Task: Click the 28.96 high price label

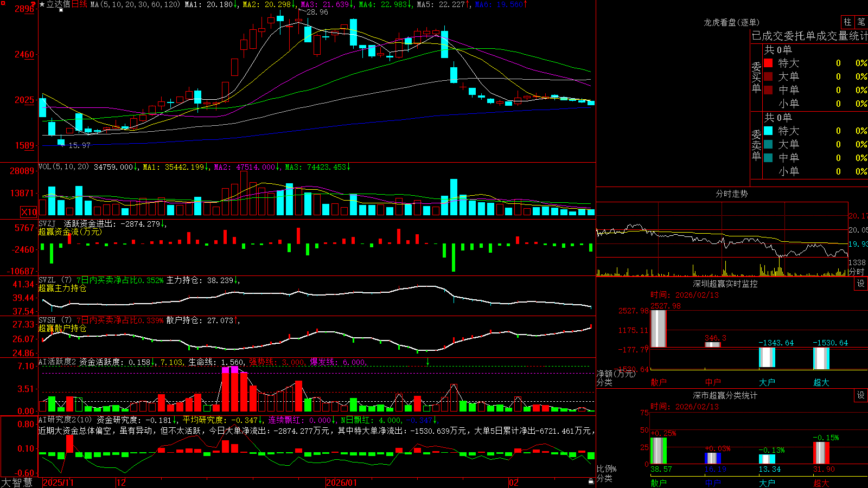Action: (317, 12)
